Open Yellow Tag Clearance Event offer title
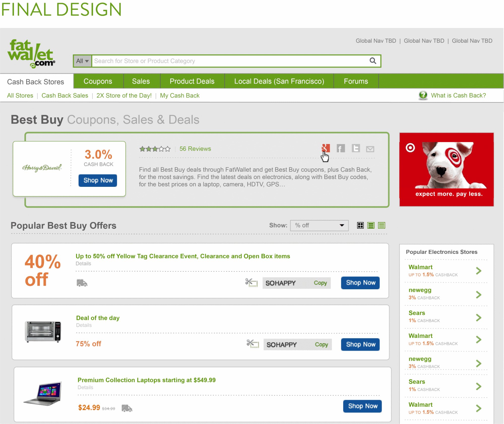Image resolution: width=504 pixels, height=424 pixels. click(x=183, y=256)
